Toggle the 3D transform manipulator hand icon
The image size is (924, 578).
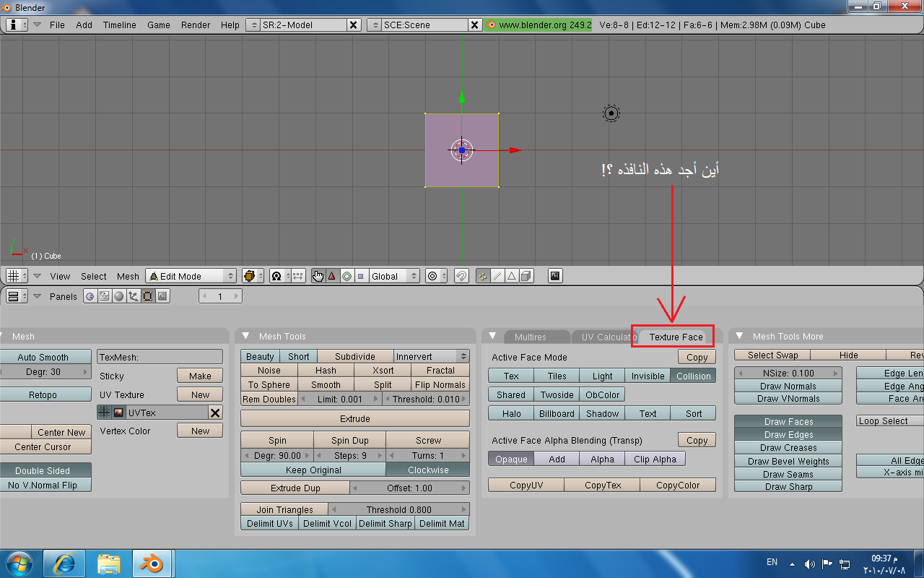coord(318,276)
